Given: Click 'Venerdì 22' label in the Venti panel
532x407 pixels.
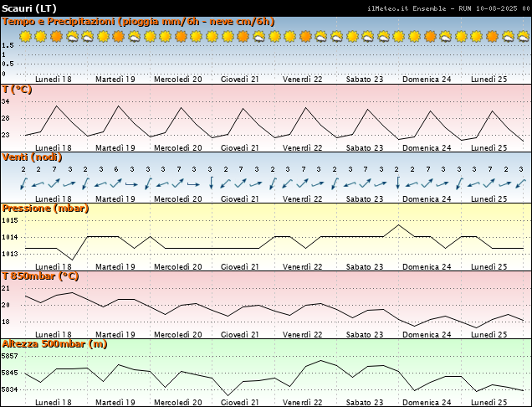Looking at the screenshot, I should coord(302,199).
